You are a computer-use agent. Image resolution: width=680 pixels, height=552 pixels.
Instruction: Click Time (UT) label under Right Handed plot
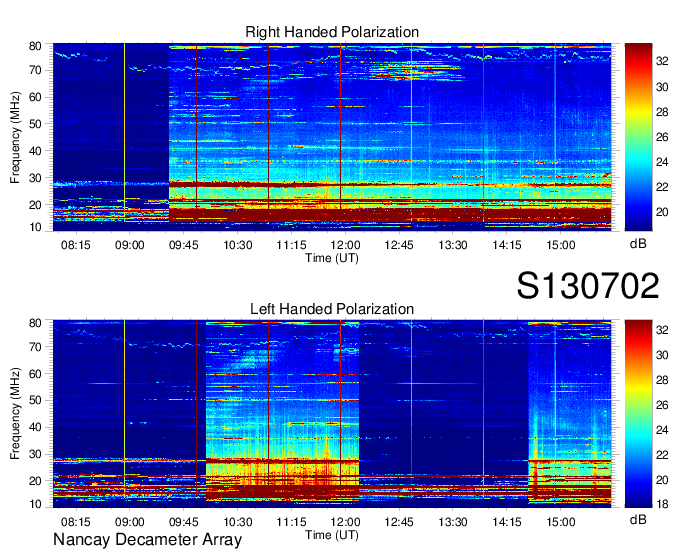pos(332,258)
